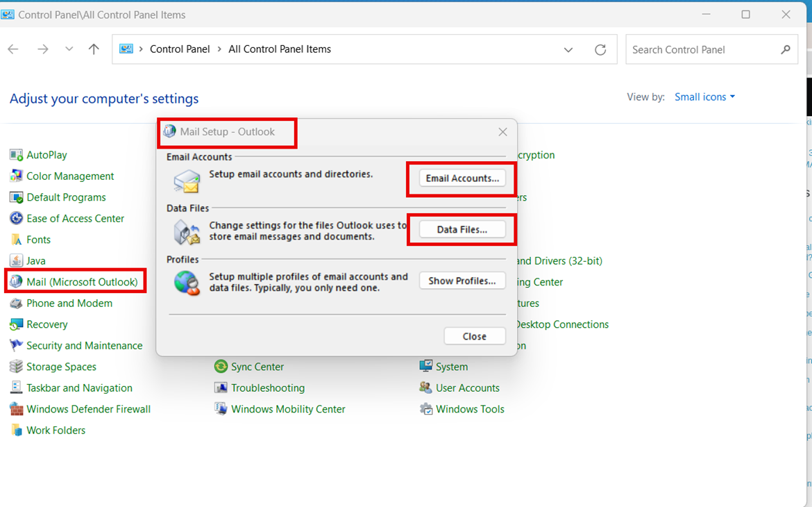The width and height of the screenshot is (812, 507).
Task: Open the Sync Center link
Action: click(257, 367)
